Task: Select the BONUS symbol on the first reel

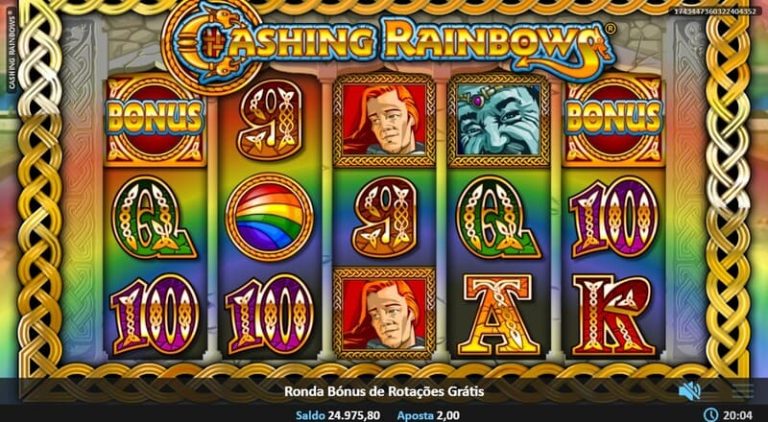Action: tap(155, 119)
